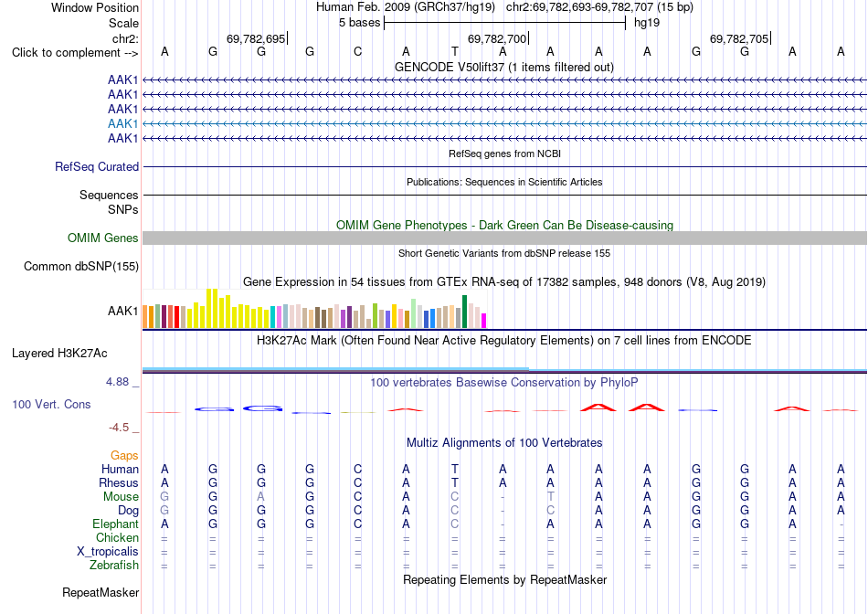The width and height of the screenshot is (868, 614).
Task: Click the browser title 'Human Feb. 2009 (GRCh37/hg19)'
Action: tap(405, 7)
